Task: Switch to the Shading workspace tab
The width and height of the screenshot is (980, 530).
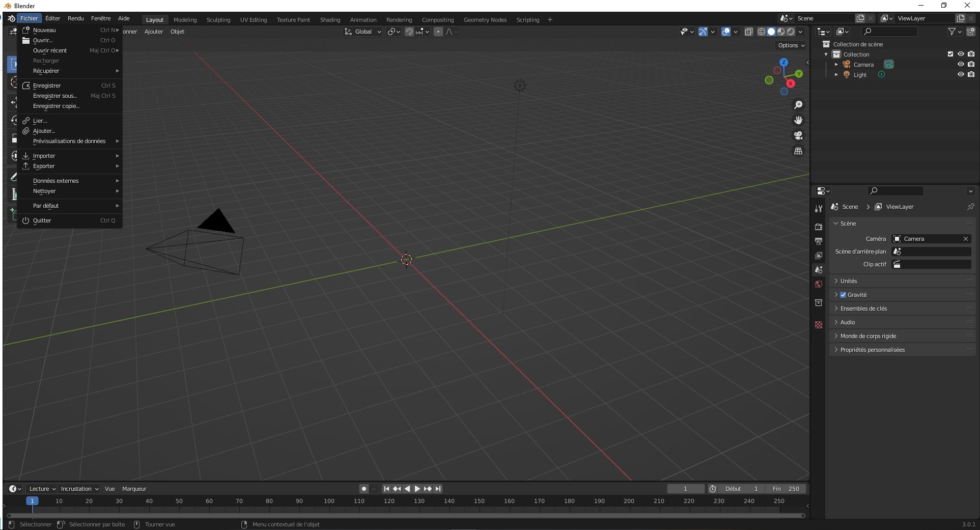Action: (330, 20)
